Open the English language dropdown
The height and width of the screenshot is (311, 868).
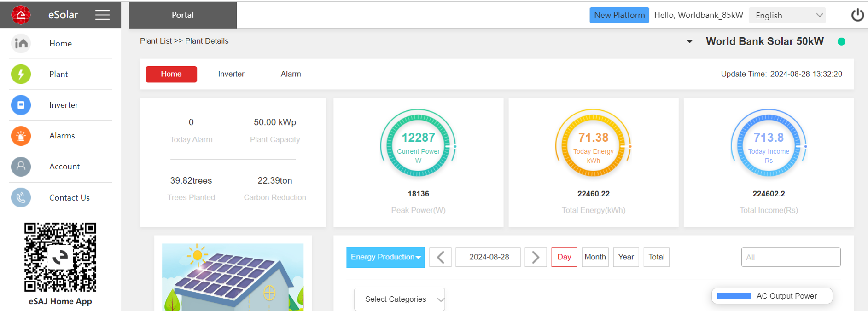[x=787, y=15]
